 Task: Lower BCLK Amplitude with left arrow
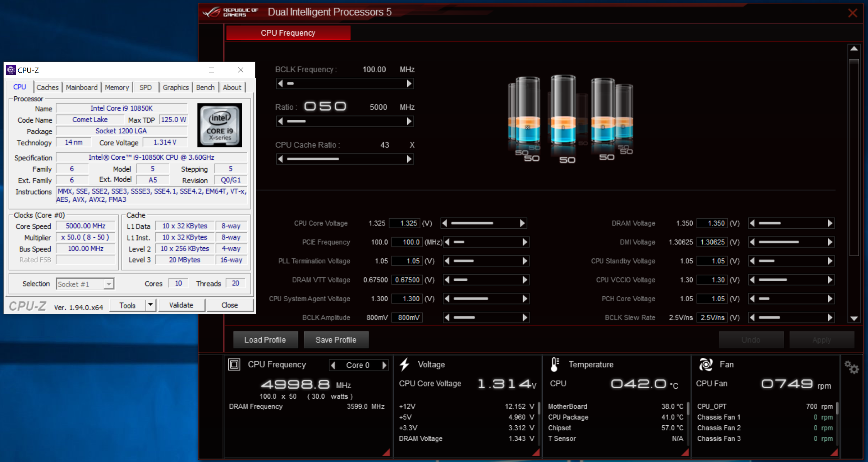447,317
